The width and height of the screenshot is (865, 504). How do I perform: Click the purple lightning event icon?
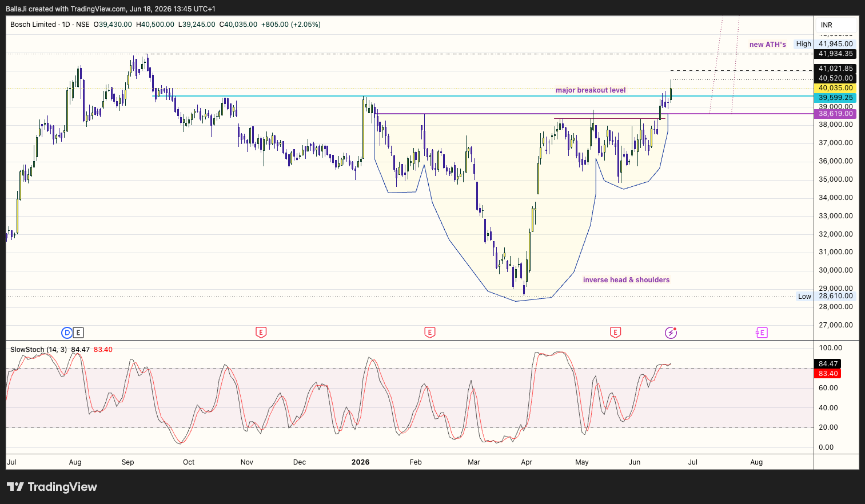671,333
